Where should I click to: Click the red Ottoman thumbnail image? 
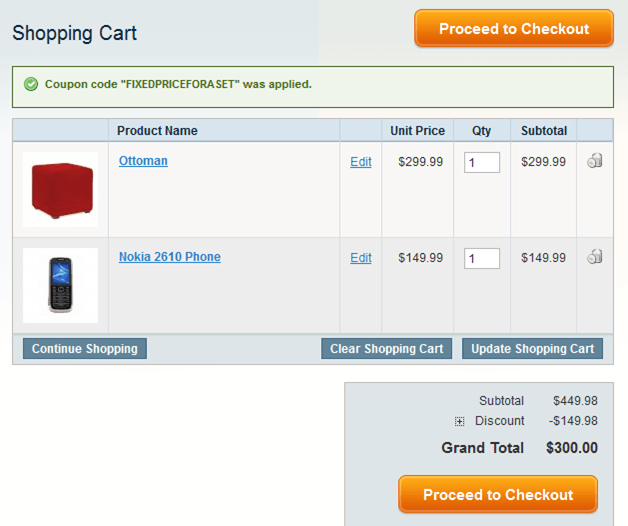pyautogui.click(x=61, y=189)
